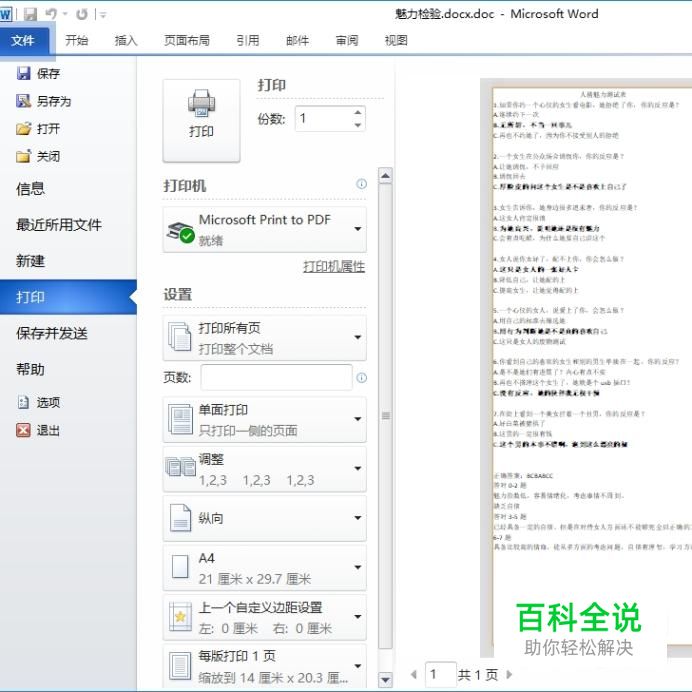Open 最近所用文件 list
This screenshot has width=692, height=692.
click(x=59, y=225)
